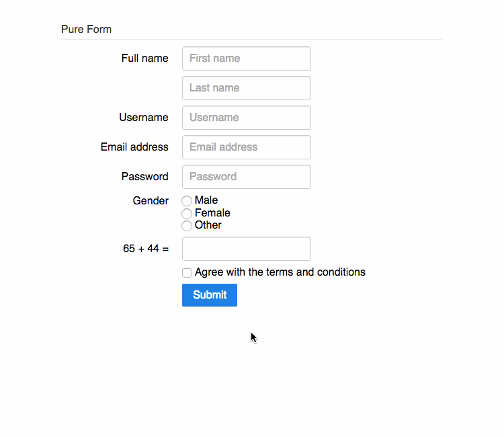This screenshot has height=437, width=504.
Task: Choose the Female gender option
Action: click(x=187, y=213)
